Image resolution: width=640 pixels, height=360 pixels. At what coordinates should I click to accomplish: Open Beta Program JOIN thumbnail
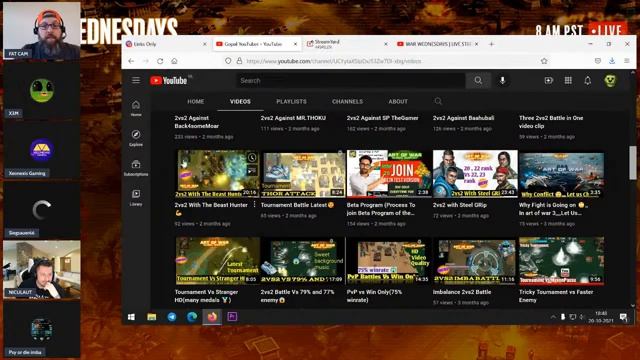point(389,174)
